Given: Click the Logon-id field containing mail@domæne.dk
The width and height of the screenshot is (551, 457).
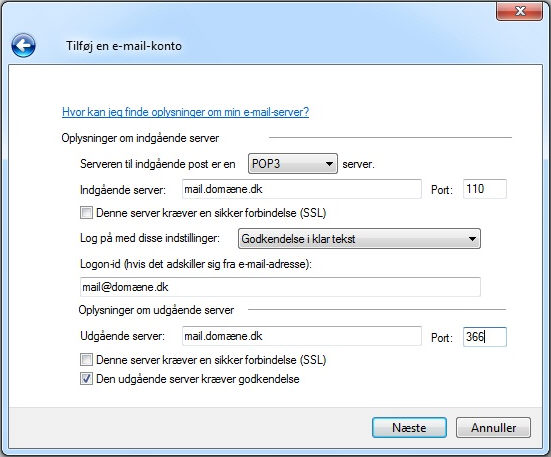Looking at the screenshot, I should tap(280, 287).
